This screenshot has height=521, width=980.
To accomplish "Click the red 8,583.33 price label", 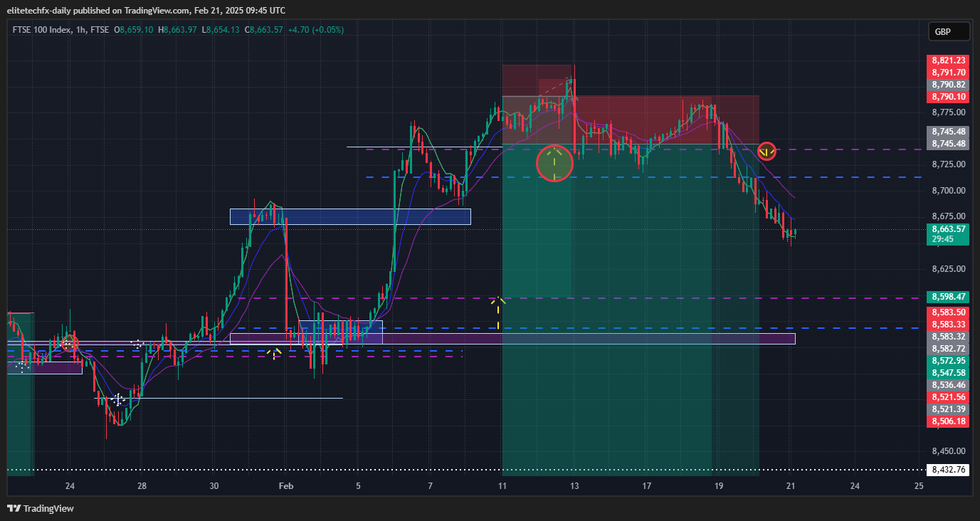I will click(x=947, y=325).
